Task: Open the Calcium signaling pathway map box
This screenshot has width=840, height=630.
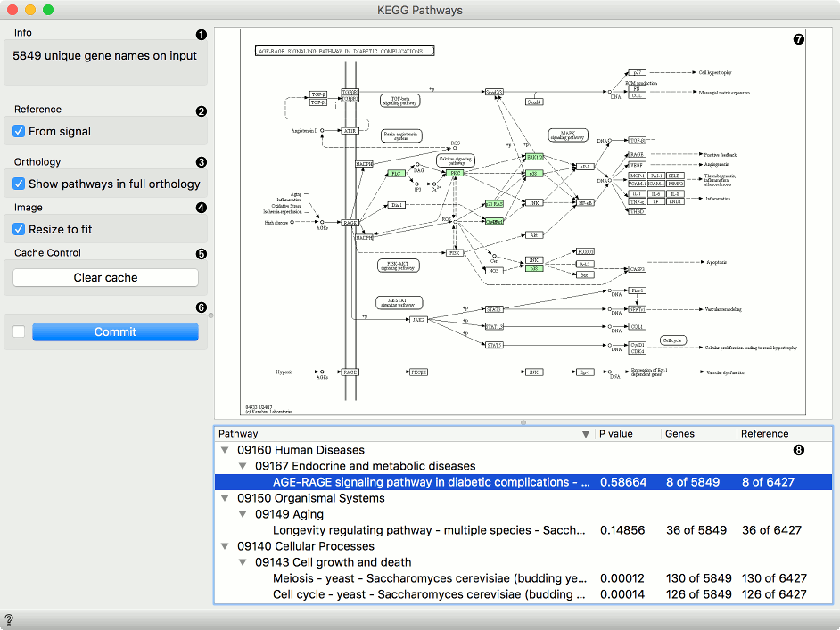Action: point(456,160)
